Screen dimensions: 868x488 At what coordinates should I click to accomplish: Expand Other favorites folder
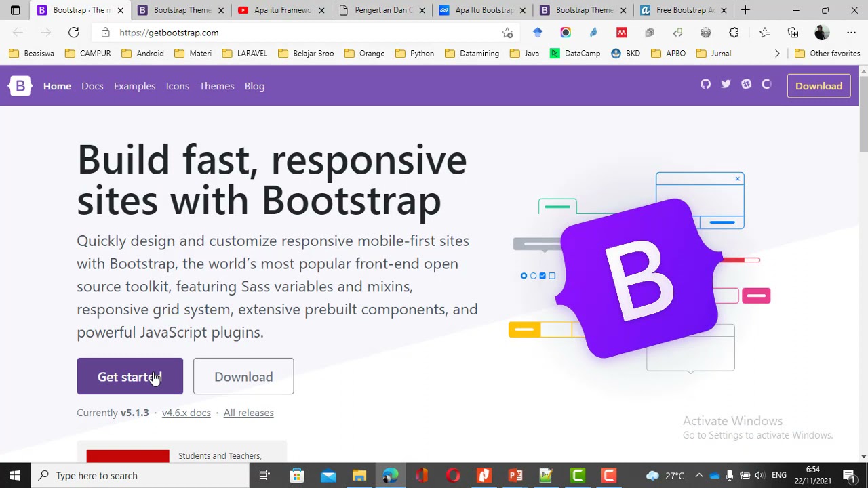point(827,53)
